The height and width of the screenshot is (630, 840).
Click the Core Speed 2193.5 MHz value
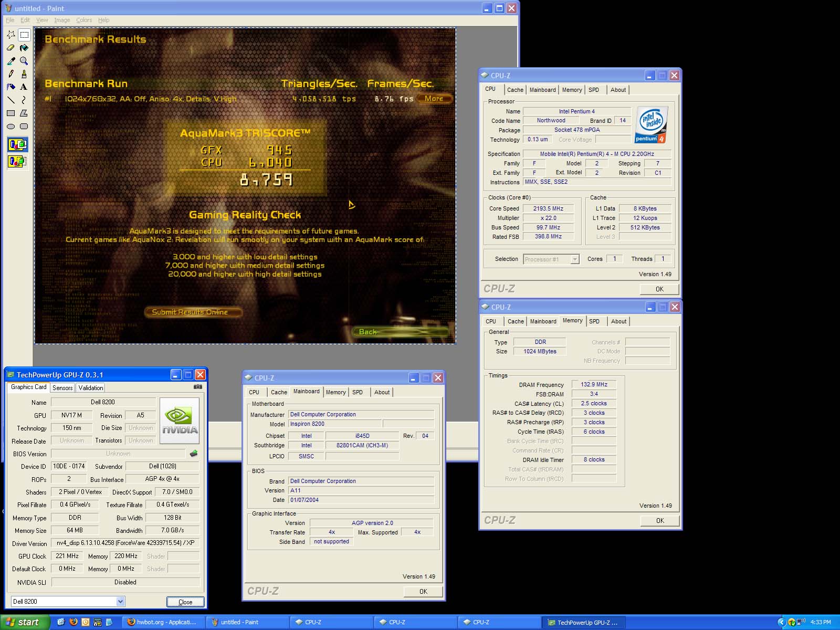548,208
